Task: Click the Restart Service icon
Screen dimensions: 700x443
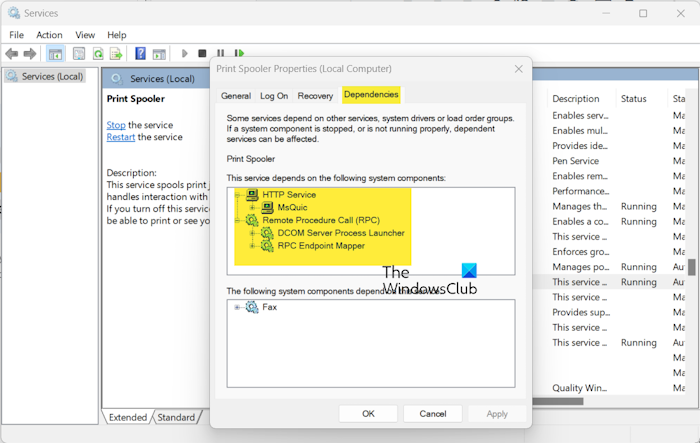Action: click(239, 53)
